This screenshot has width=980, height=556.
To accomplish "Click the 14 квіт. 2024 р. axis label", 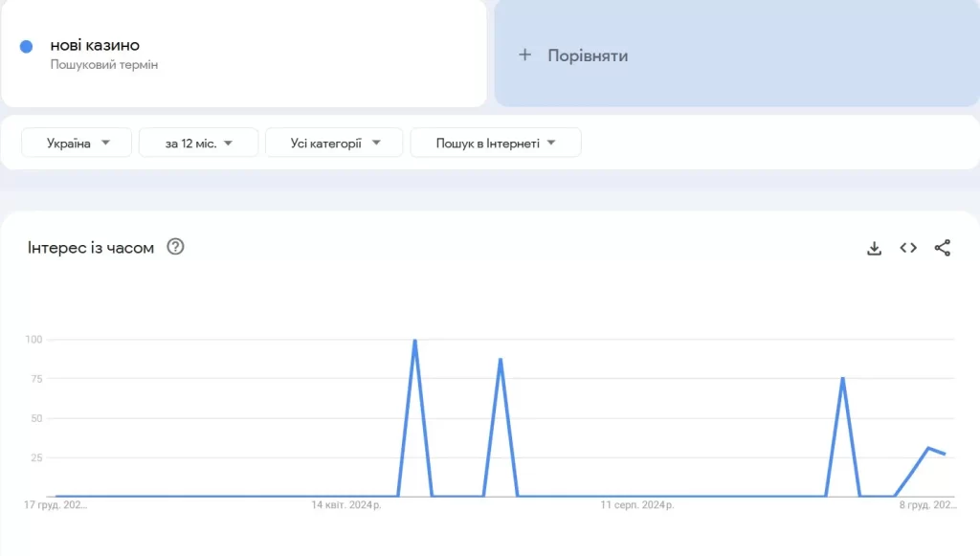I will 346,504.
